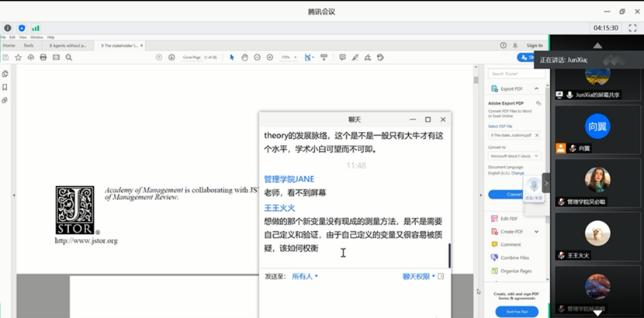644x318 pixels.
Task: Select the arrow selection tool
Action: (x=231, y=57)
